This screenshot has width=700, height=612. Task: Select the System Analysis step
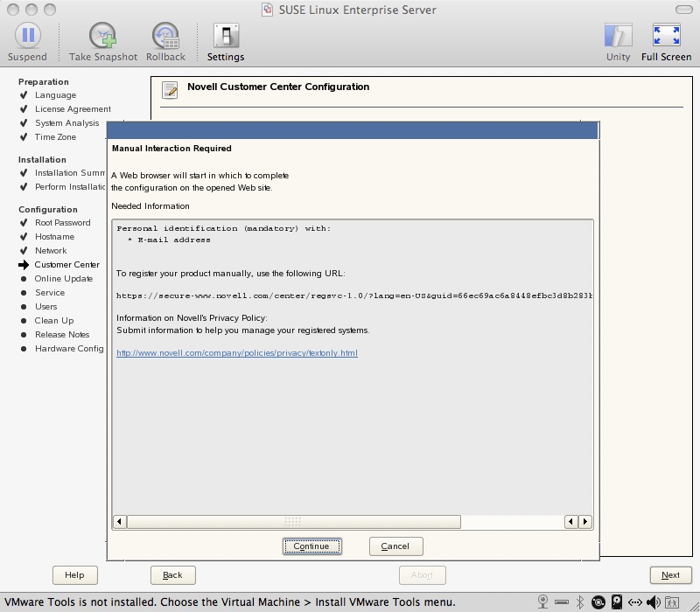pos(67,123)
